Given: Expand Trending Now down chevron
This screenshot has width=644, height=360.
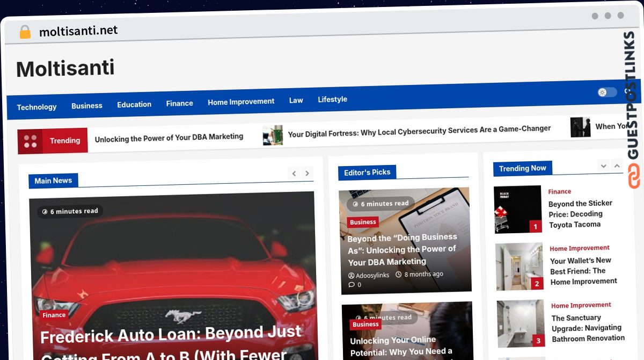Looking at the screenshot, I should (604, 166).
